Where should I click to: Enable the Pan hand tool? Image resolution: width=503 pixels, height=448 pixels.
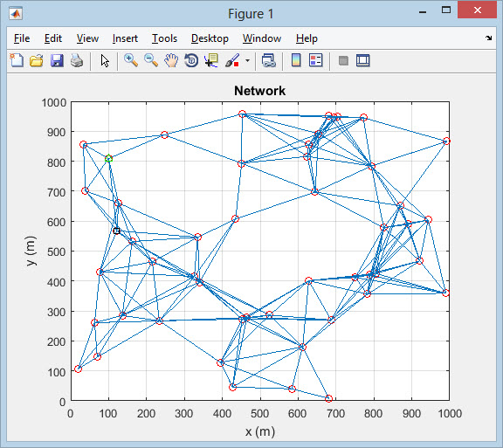point(171,60)
